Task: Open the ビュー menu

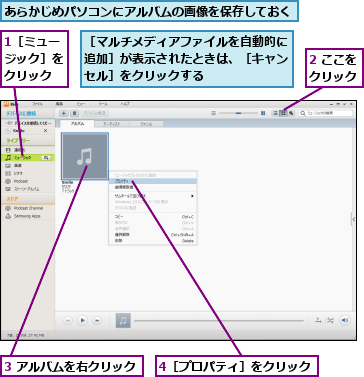Action: point(81,104)
